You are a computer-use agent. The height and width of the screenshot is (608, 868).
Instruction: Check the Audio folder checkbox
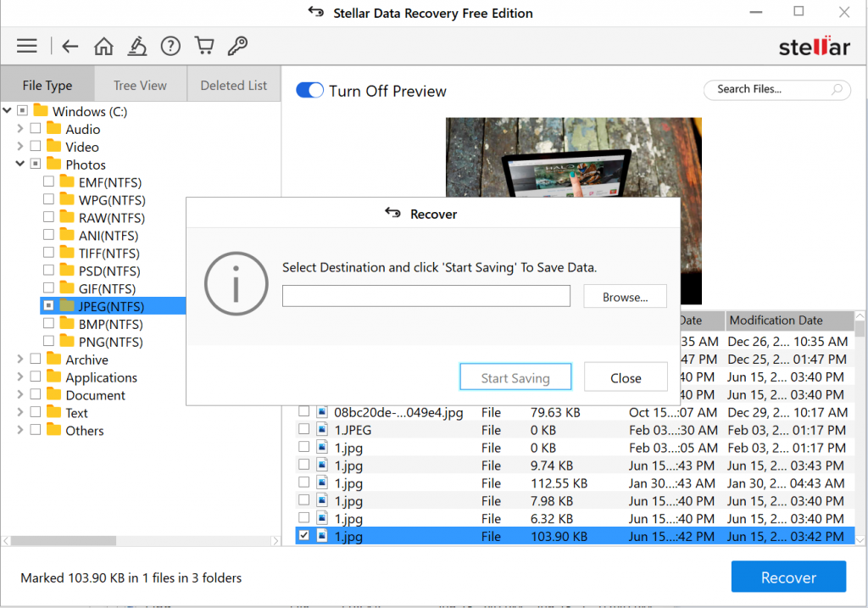point(36,128)
